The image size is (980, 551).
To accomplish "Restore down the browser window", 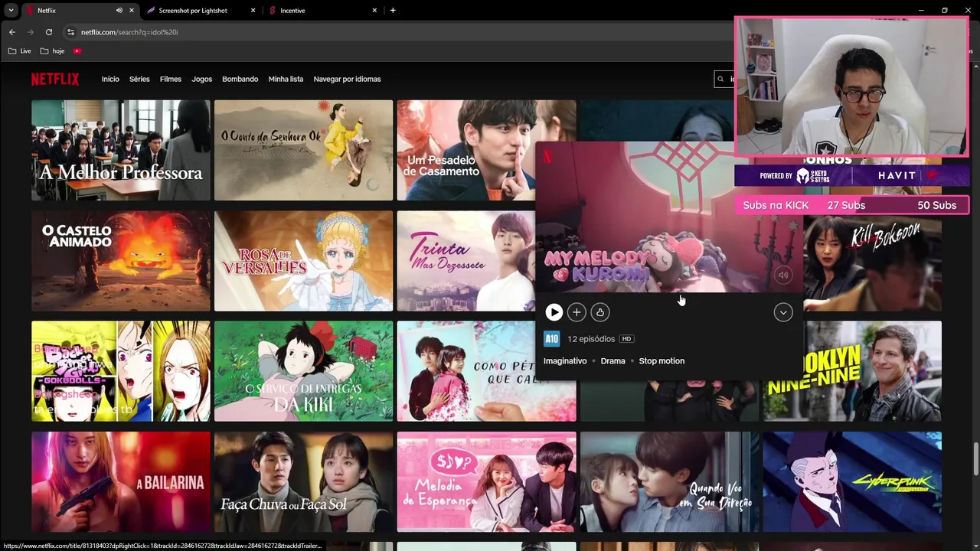I will [945, 11].
